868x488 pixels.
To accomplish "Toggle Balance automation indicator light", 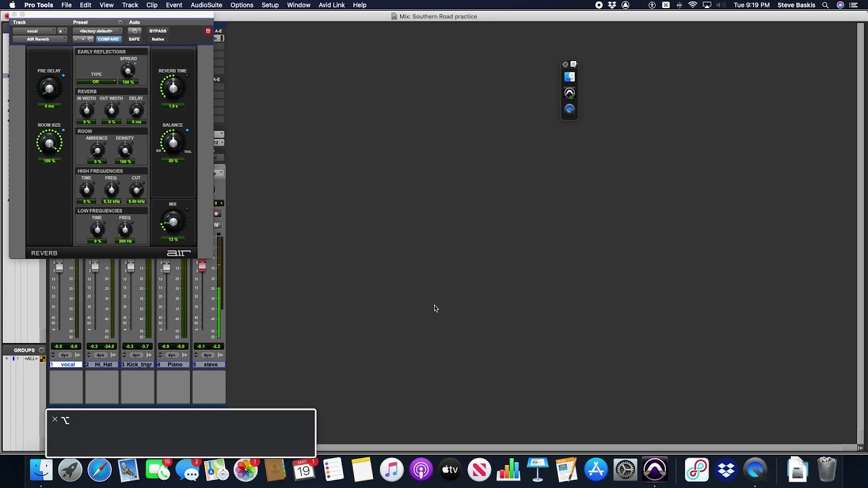I will click(x=187, y=129).
